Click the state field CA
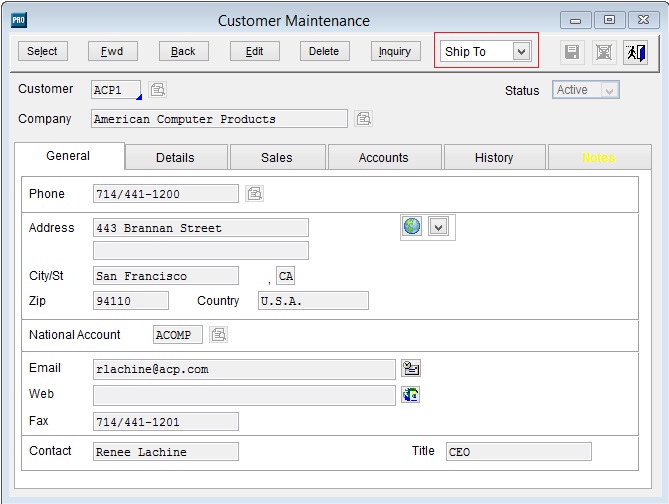669x504 pixels. (x=285, y=276)
